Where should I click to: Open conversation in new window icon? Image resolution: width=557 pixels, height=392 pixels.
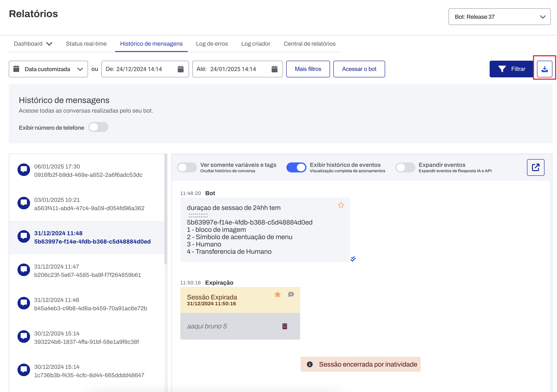coord(536,167)
